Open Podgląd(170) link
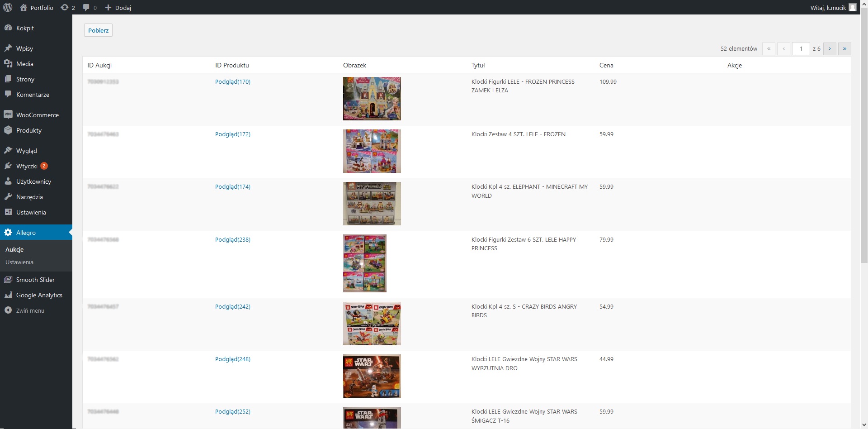 coord(233,81)
